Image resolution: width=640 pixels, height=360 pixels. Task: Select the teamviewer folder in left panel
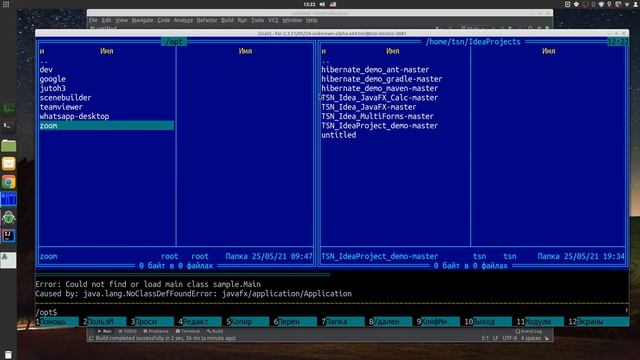click(x=61, y=107)
